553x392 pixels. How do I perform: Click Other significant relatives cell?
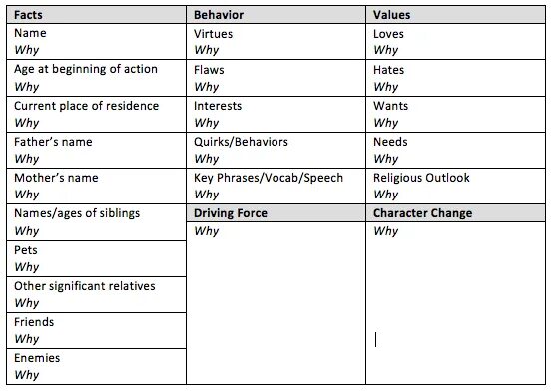tap(96, 294)
